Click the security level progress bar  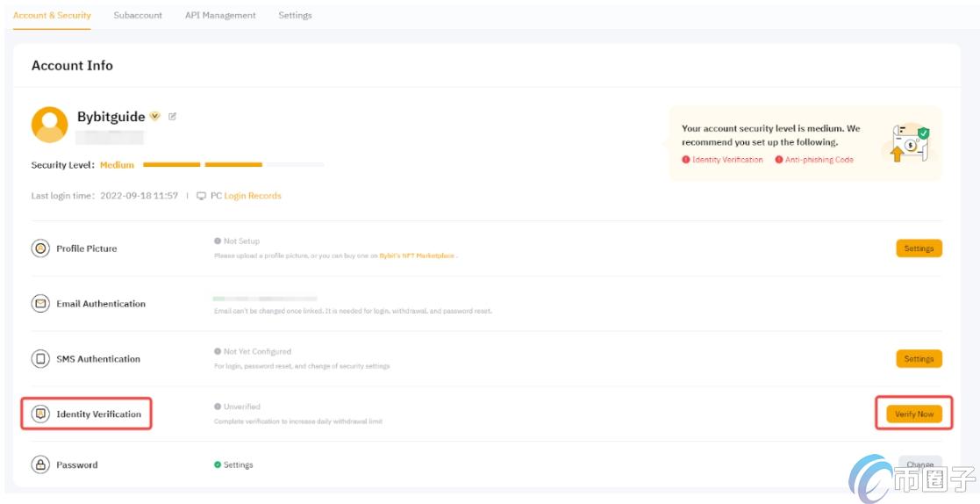233,164
